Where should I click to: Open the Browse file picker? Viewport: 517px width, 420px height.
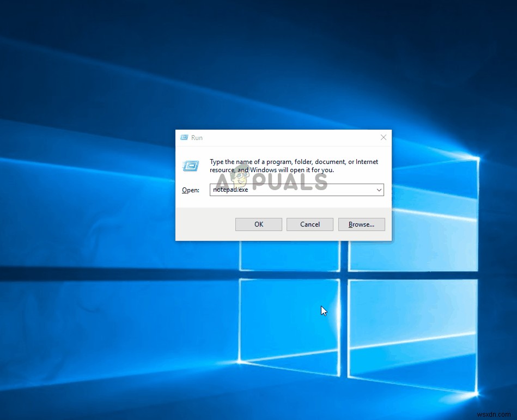point(361,224)
